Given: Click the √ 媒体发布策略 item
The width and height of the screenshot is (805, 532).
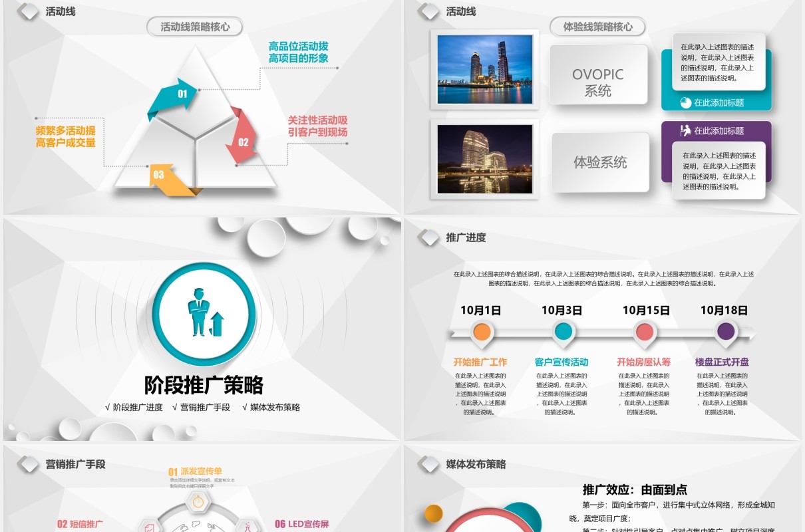Looking at the screenshot, I should click(271, 407).
